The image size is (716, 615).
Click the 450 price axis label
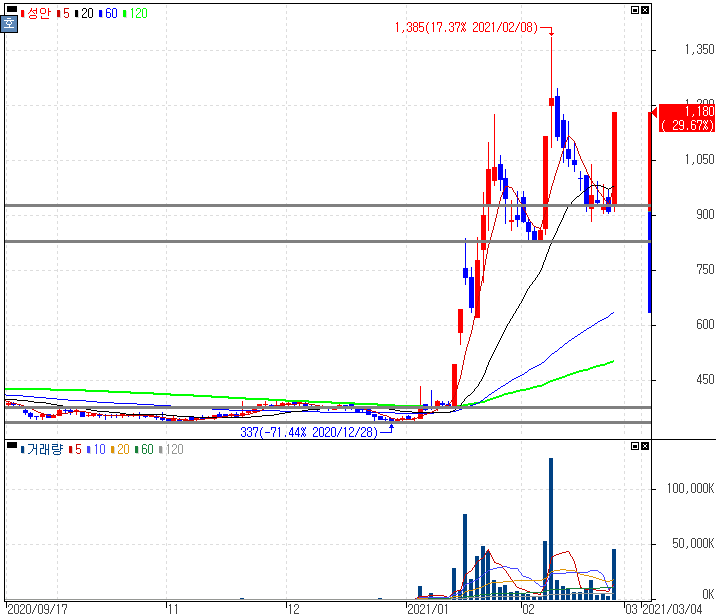point(705,379)
